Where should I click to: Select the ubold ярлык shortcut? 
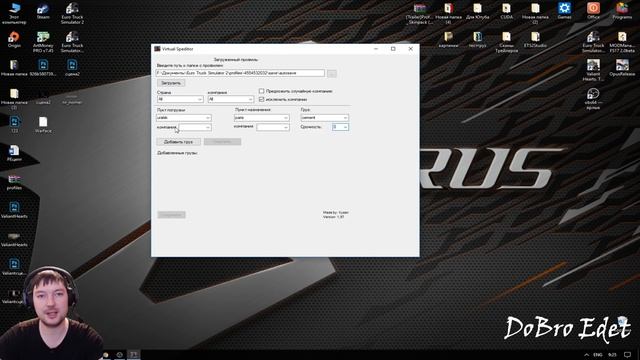pos(593,99)
